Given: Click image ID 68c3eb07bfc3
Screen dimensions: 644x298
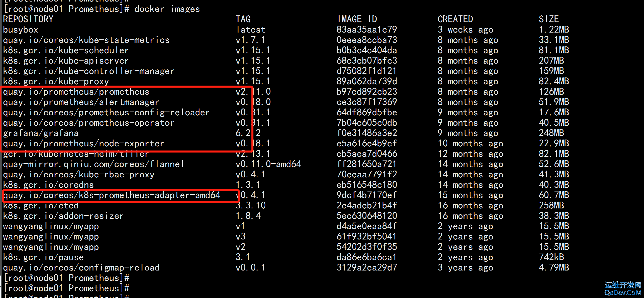Looking at the screenshot, I should coord(367,61).
